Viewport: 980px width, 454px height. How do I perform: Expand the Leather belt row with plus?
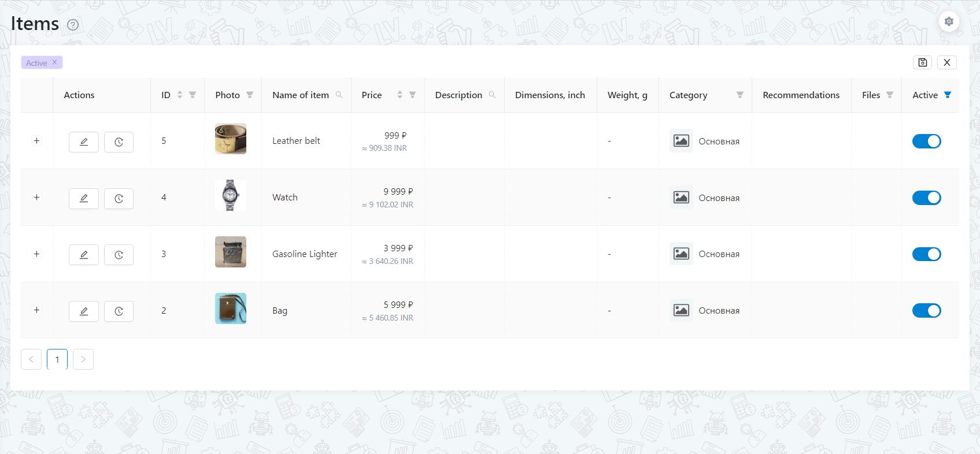pyautogui.click(x=36, y=141)
